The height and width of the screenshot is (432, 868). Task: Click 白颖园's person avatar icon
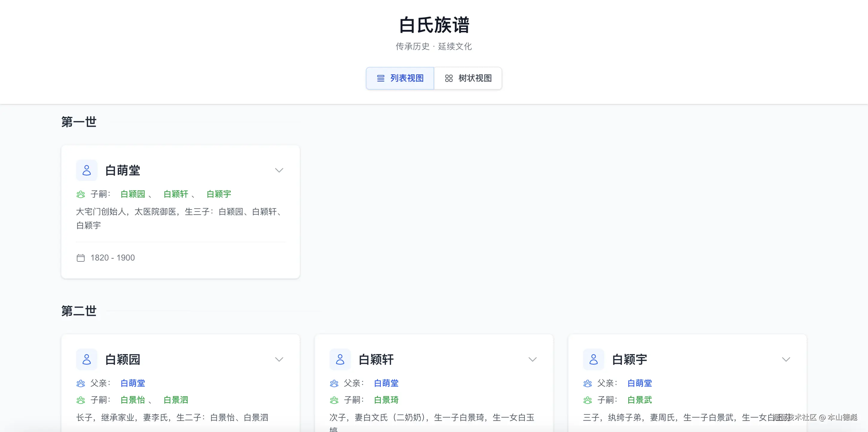(x=87, y=359)
